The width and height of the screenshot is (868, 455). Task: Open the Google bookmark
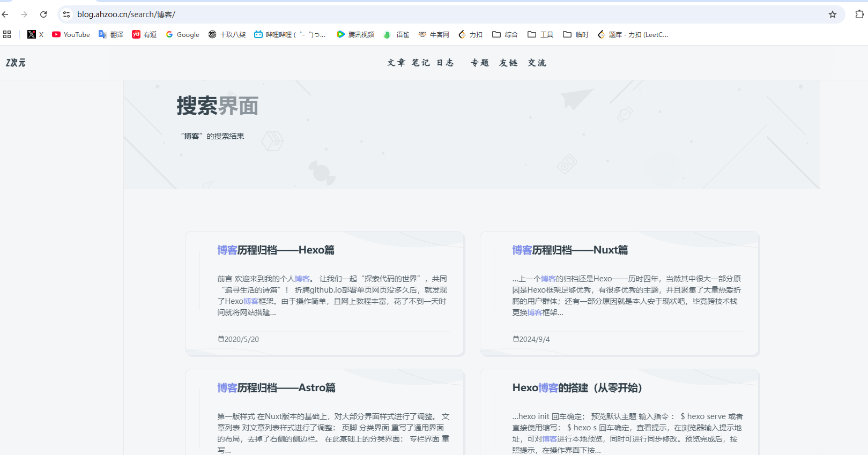tap(182, 34)
